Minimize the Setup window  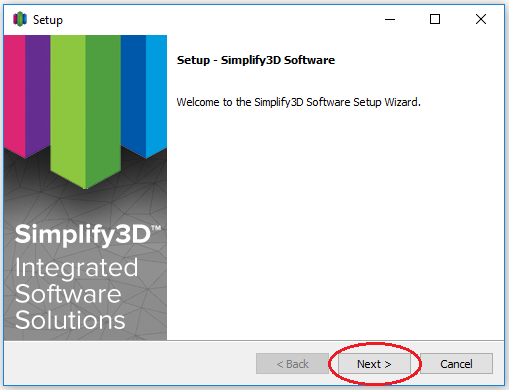coord(390,19)
